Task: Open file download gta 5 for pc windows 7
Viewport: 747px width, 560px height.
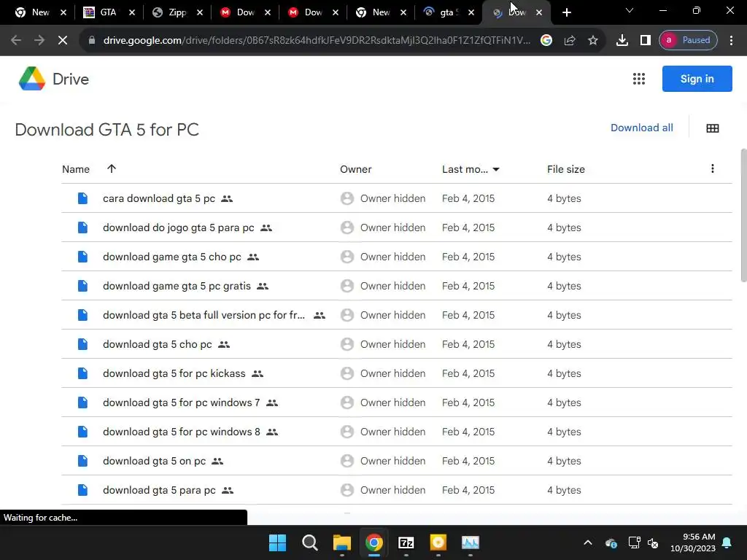Action: pos(182,402)
